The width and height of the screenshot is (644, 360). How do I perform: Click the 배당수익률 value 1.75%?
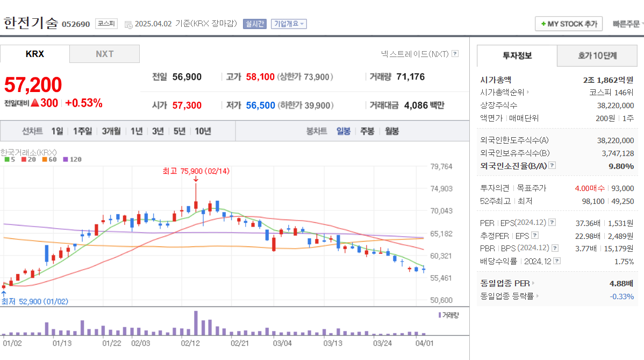point(624,262)
